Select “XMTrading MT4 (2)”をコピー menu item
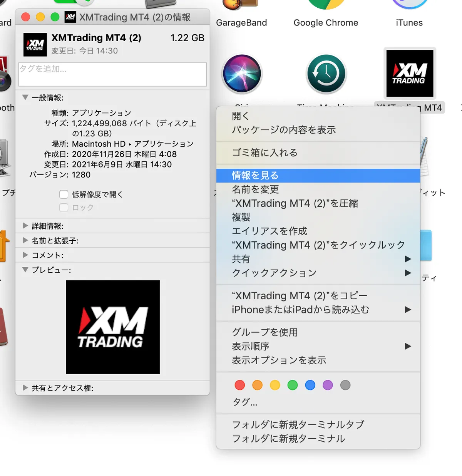The width and height of the screenshot is (462, 476). (x=318, y=296)
